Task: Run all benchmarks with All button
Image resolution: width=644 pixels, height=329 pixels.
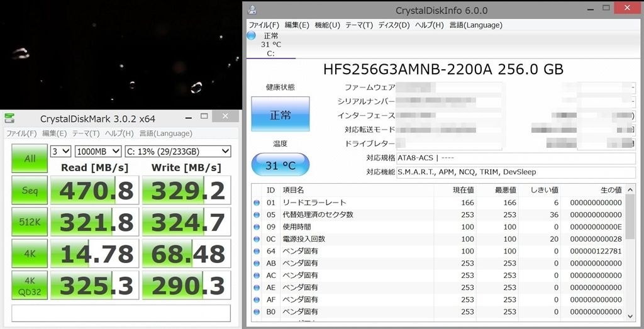Action: tap(29, 158)
